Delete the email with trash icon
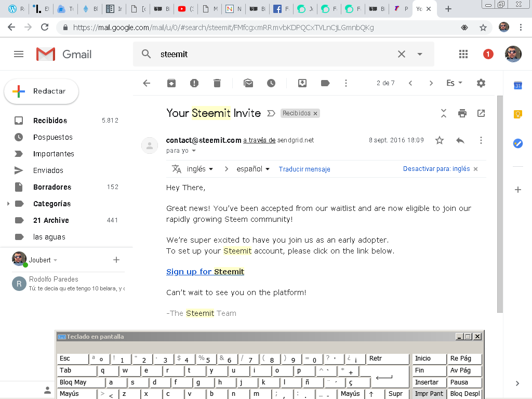Viewport: 532px width, 399px height. (x=217, y=83)
